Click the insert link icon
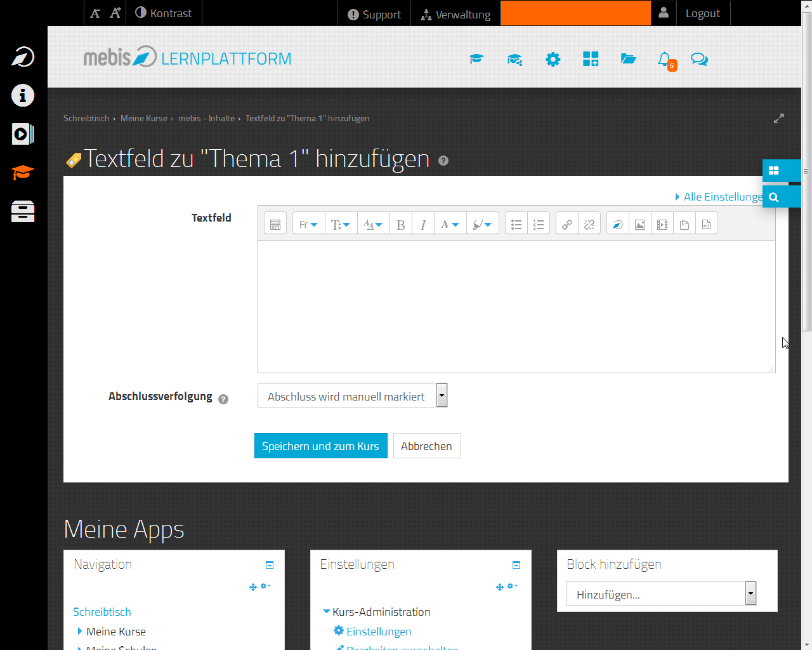812x650 pixels. coord(567,225)
